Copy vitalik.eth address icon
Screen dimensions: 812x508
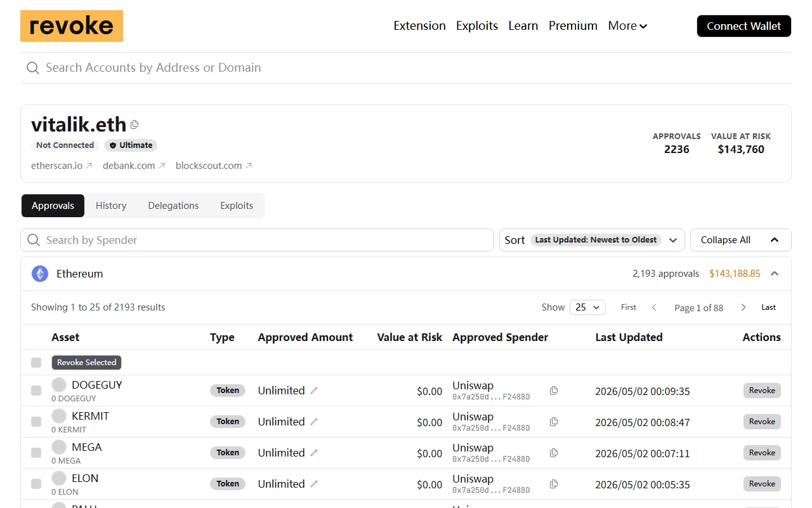(x=134, y=124)
